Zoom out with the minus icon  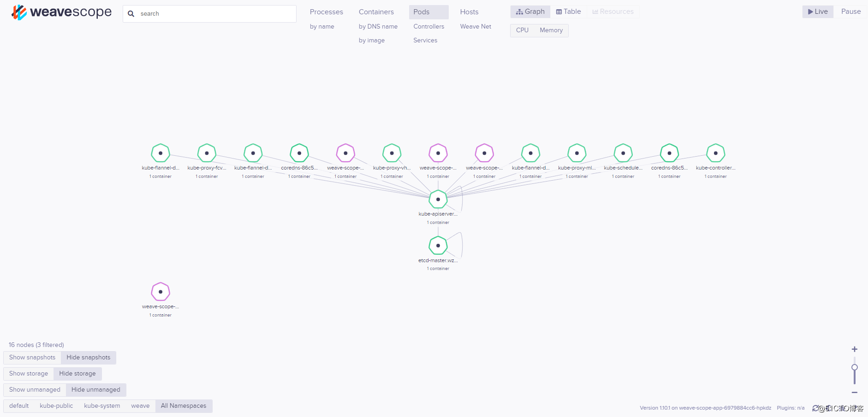[x=855, y=393]
